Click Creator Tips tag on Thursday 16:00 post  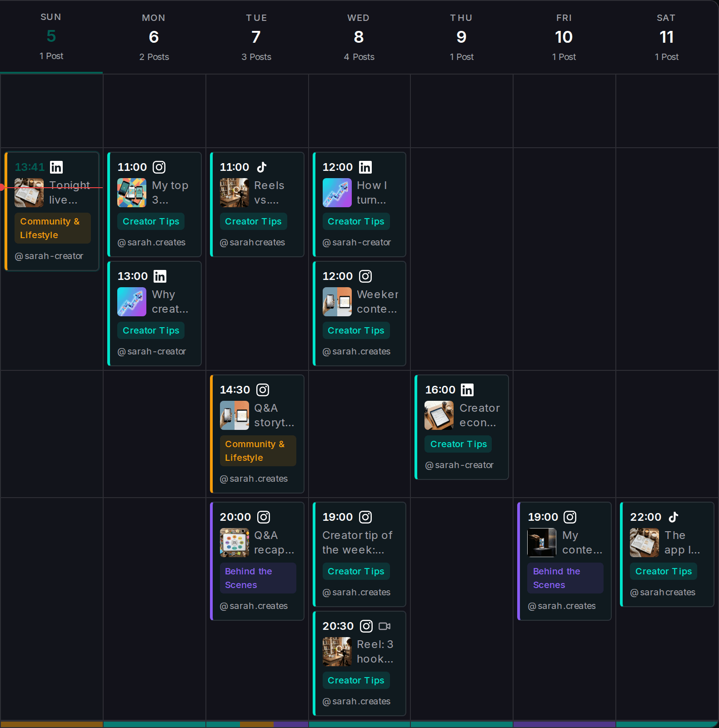458,444
